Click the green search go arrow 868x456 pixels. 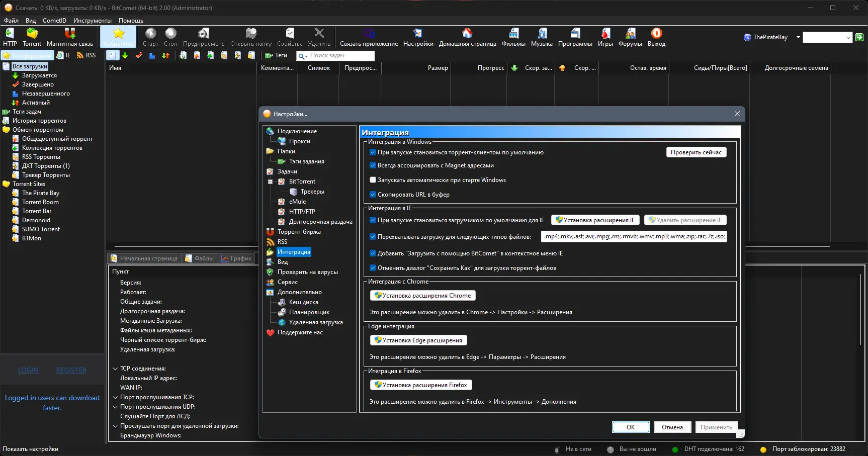(x=859, y=37)
